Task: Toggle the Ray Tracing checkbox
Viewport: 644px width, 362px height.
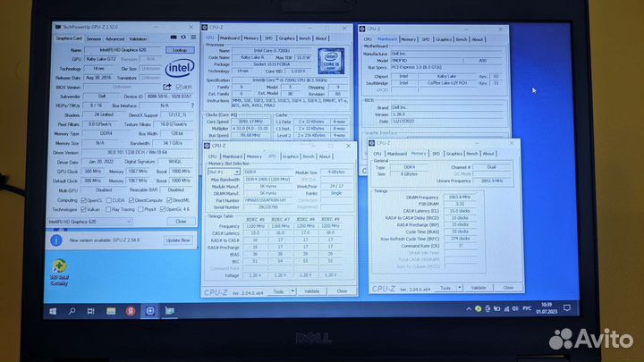Action: pos(108,209)
